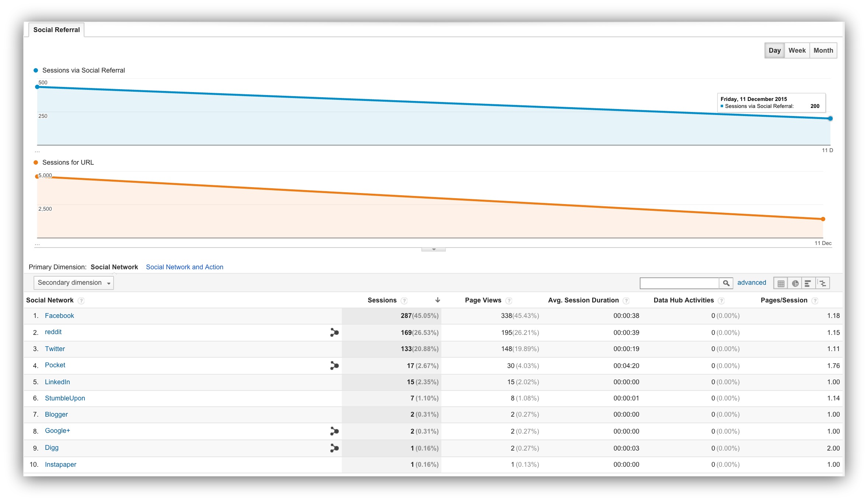Viewport: 868px width, 501px height.
Task: Switch to comparison view icon
Action: (823, 283)
